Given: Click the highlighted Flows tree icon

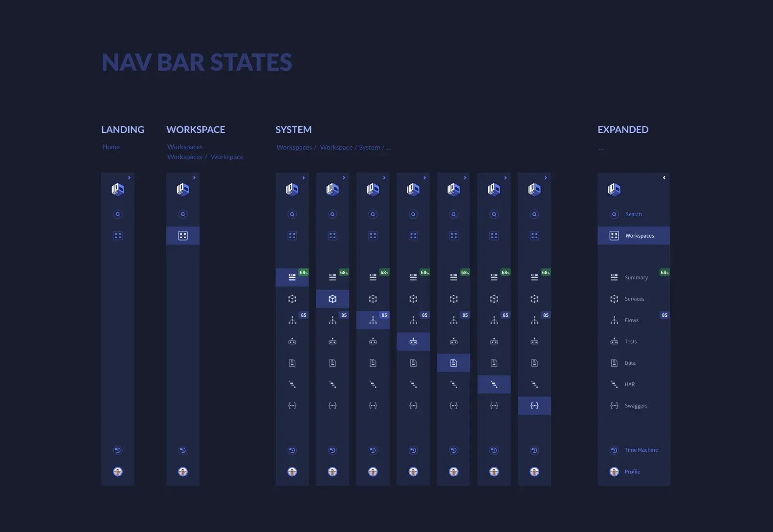Looking at the screenshot, I should pos(373,320).
